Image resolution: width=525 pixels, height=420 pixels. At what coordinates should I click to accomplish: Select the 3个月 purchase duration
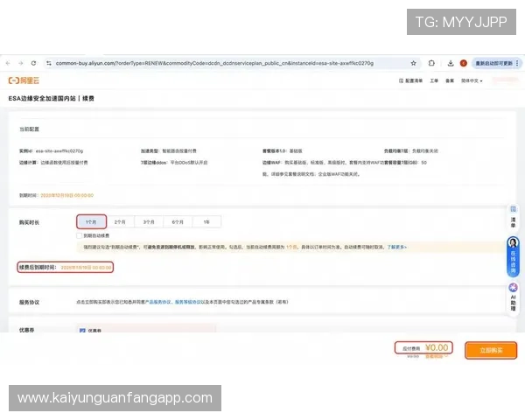(x=149, y=221)
